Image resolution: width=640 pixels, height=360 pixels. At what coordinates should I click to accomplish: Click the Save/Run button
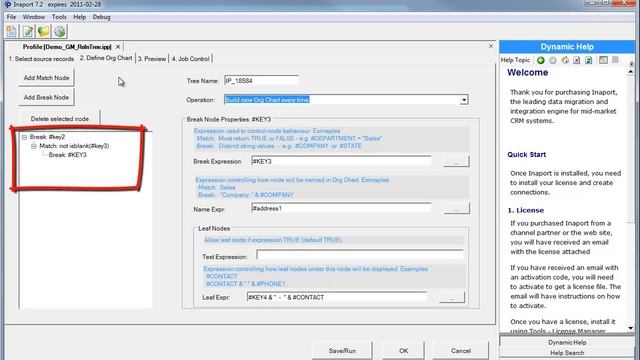(342, 351)
